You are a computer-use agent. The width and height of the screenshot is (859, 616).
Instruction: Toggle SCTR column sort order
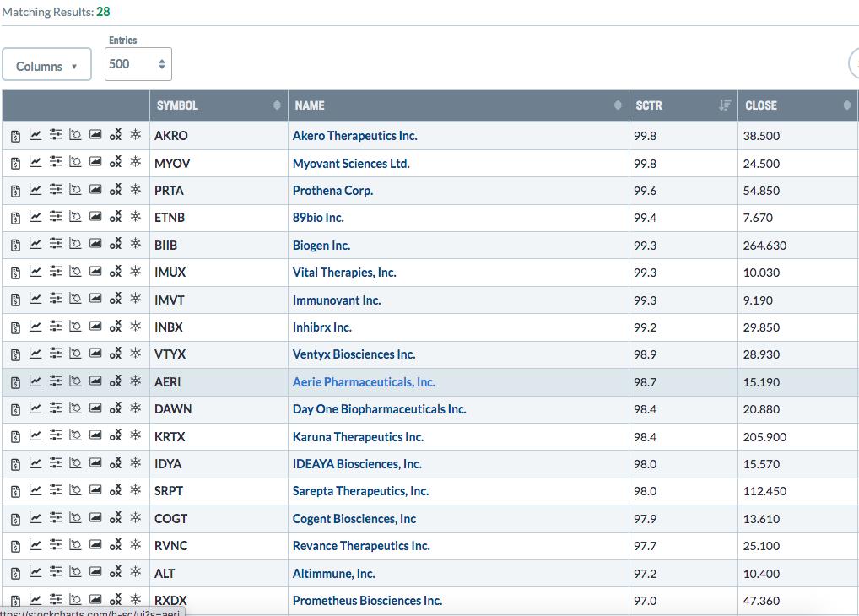coord(682,105)
